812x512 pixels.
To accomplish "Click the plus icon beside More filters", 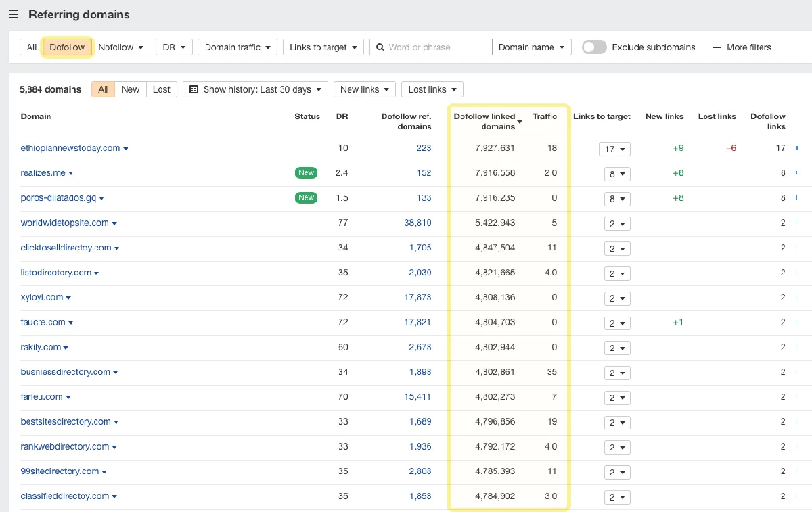I will tap(717, 47).
